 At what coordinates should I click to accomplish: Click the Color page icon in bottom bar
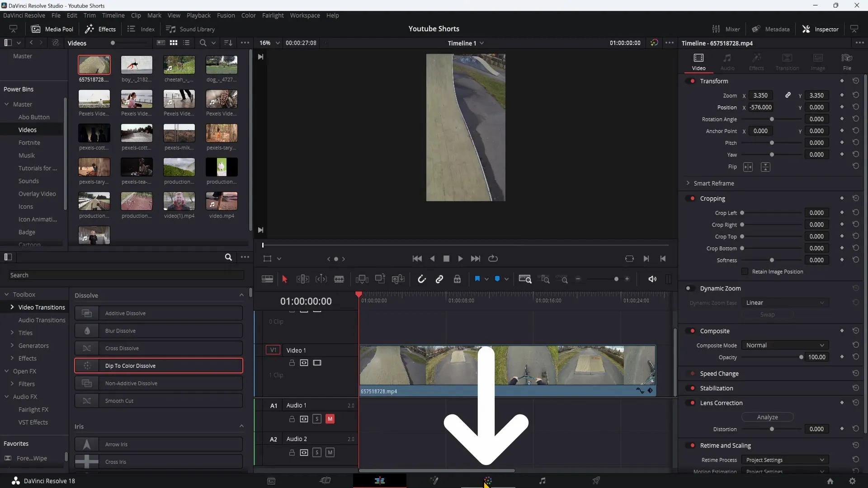[488, 481]
